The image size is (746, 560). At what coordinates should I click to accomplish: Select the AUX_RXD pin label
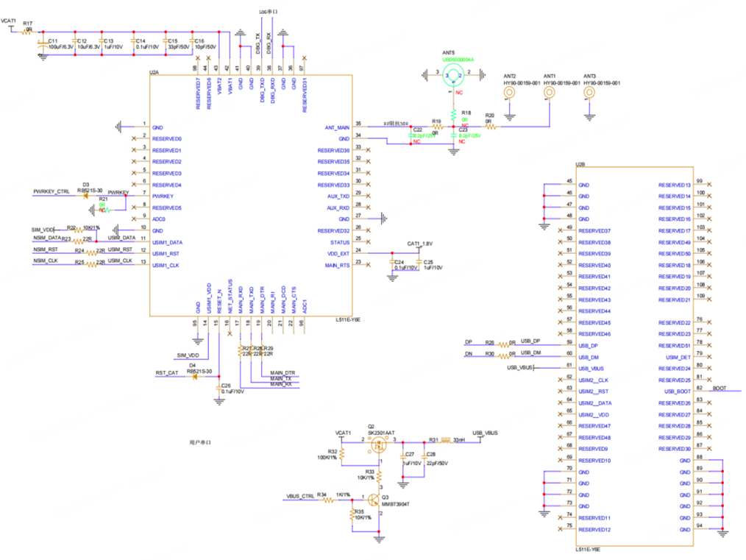[338, 208]
